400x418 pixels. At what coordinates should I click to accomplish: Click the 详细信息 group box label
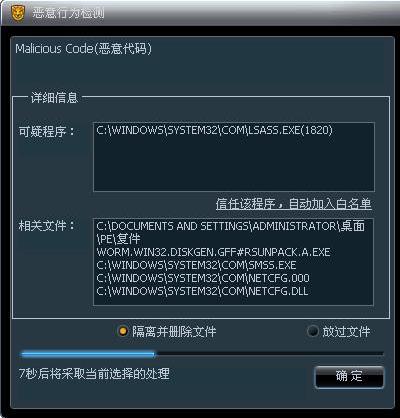click(54, 98)
